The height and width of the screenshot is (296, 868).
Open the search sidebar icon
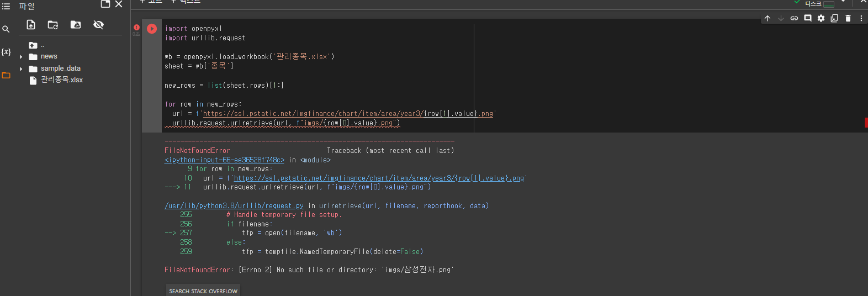6,29
